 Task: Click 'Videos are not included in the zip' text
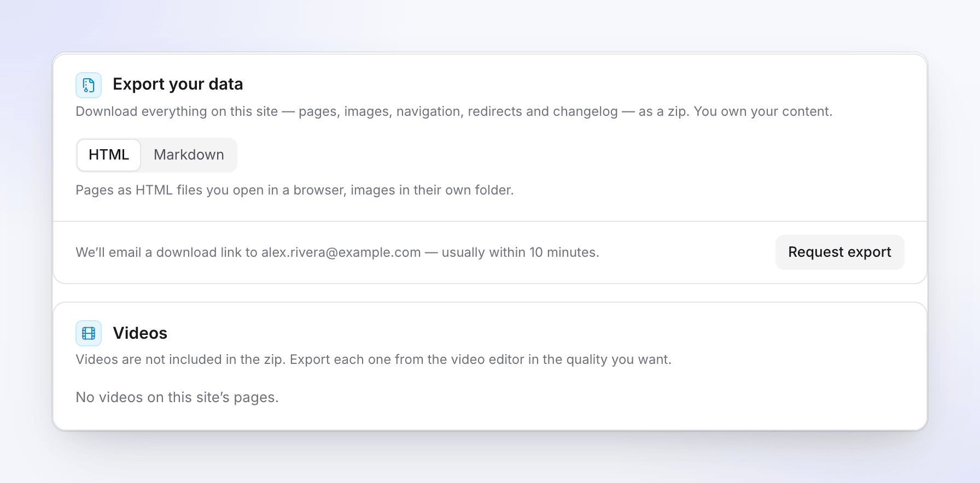(180, 360)
